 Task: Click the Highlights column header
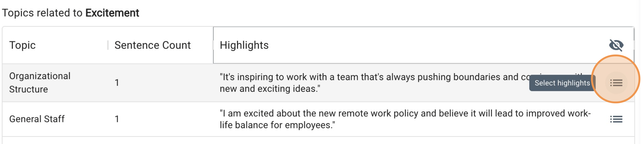(x=244, y=45)
